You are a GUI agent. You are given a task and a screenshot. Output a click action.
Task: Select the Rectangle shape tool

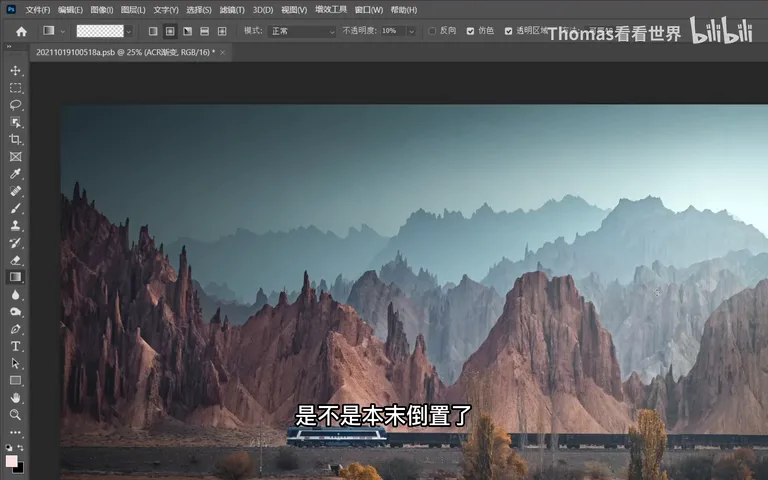pyautogui.click(x=15, y=381)
